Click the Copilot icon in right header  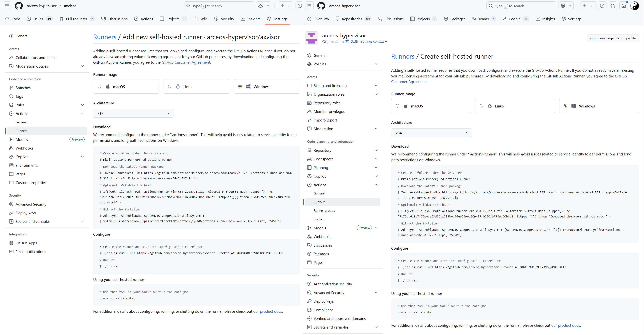[x=563, y=6]
